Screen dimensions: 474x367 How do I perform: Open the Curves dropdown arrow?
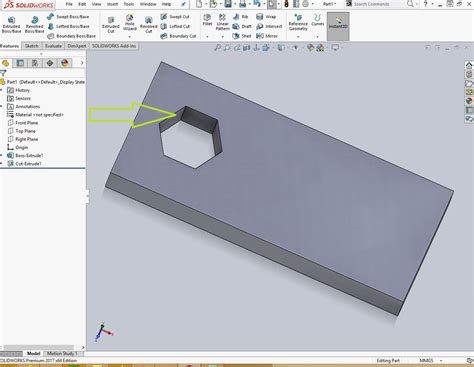[317, 36]
